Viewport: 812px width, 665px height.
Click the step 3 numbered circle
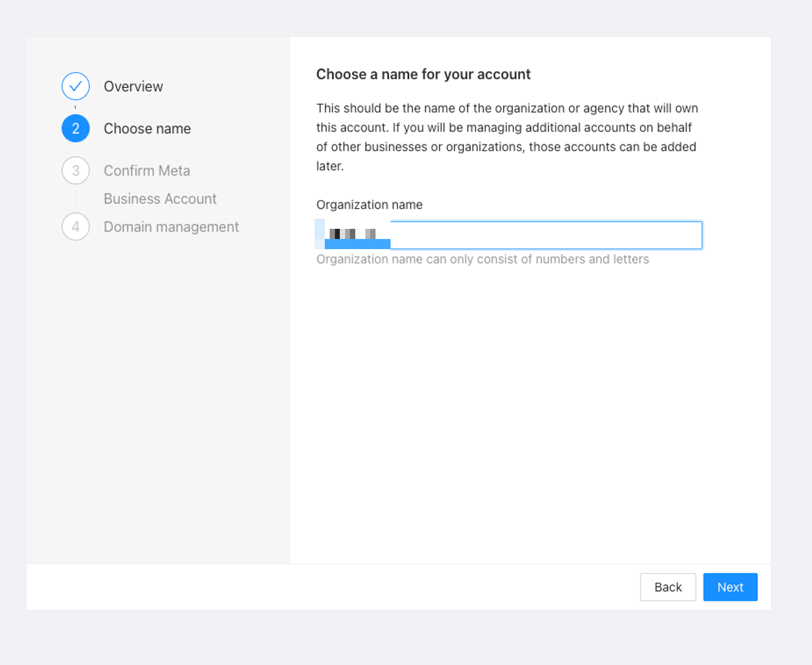coord(76,170)
